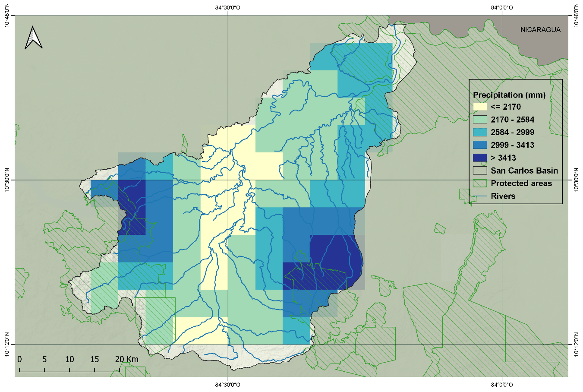This screenshot has width=583, height=392.
Task: Click the '<= 2170' legend label
Action: (x=506, y=107)
